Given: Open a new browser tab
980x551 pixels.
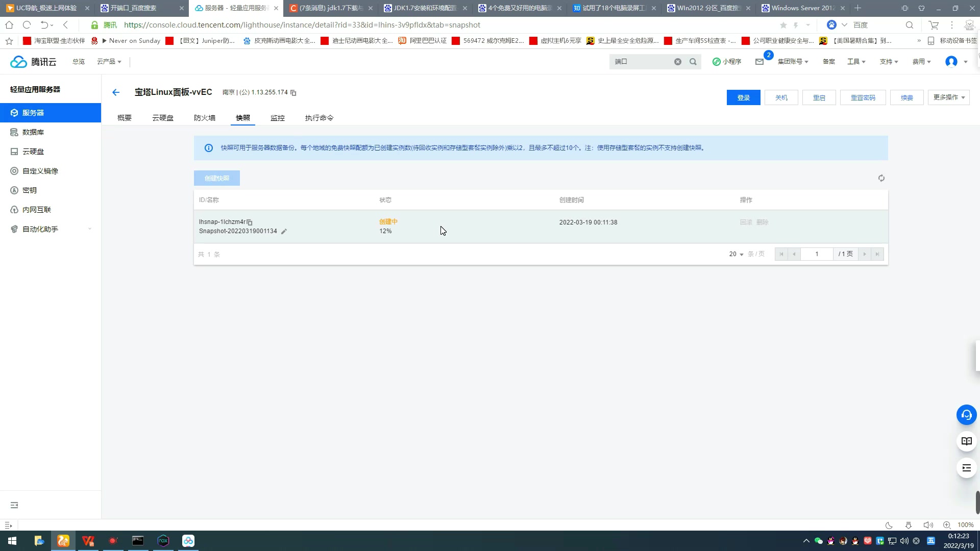Looking at the screenshot, I should point(858,8).
